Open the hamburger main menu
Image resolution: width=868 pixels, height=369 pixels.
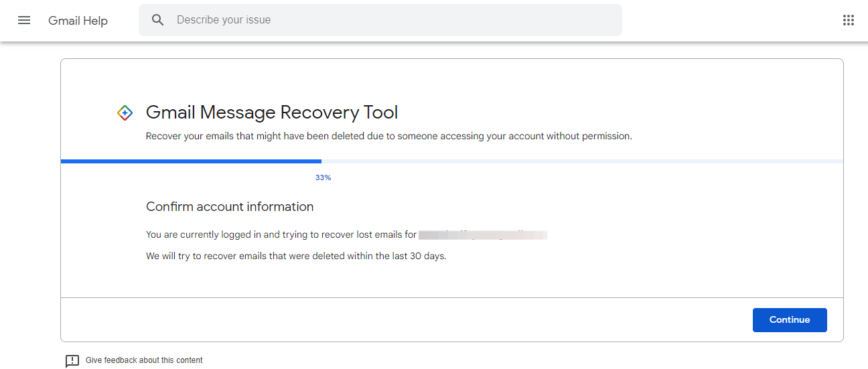pos(24,20)
